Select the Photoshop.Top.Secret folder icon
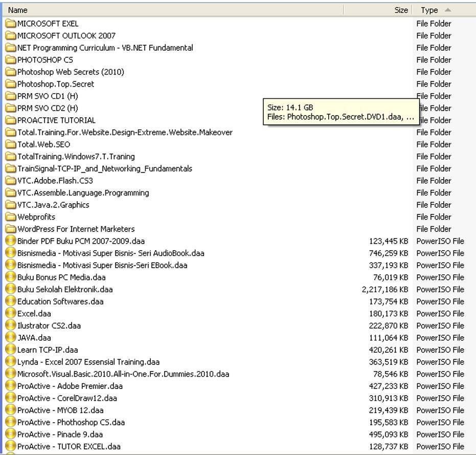Screen dimensions: 476x455 tap(11, 84)
